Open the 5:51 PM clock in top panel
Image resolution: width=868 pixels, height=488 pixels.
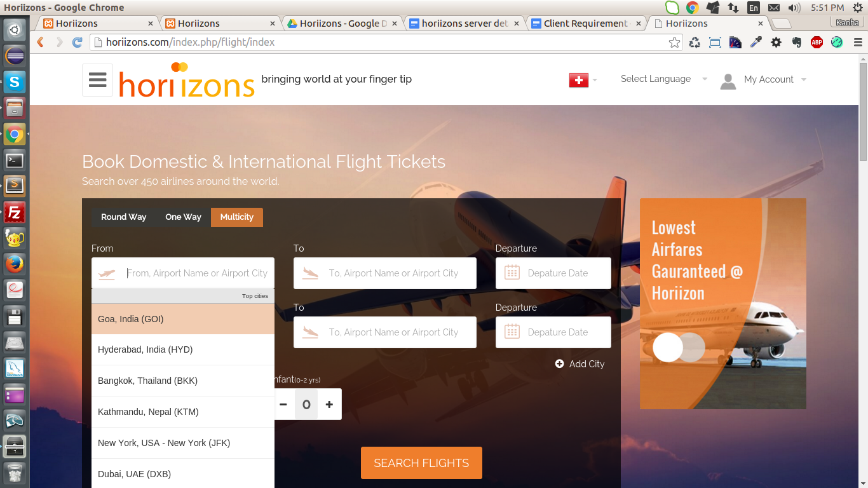pyautogui.click(x=827, y=8)
